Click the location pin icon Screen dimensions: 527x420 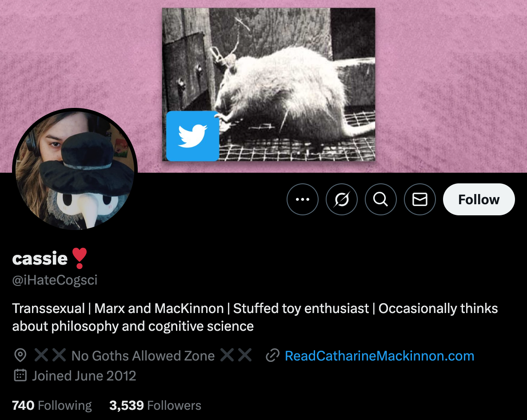pyautogui.click(x=20, y=355)
